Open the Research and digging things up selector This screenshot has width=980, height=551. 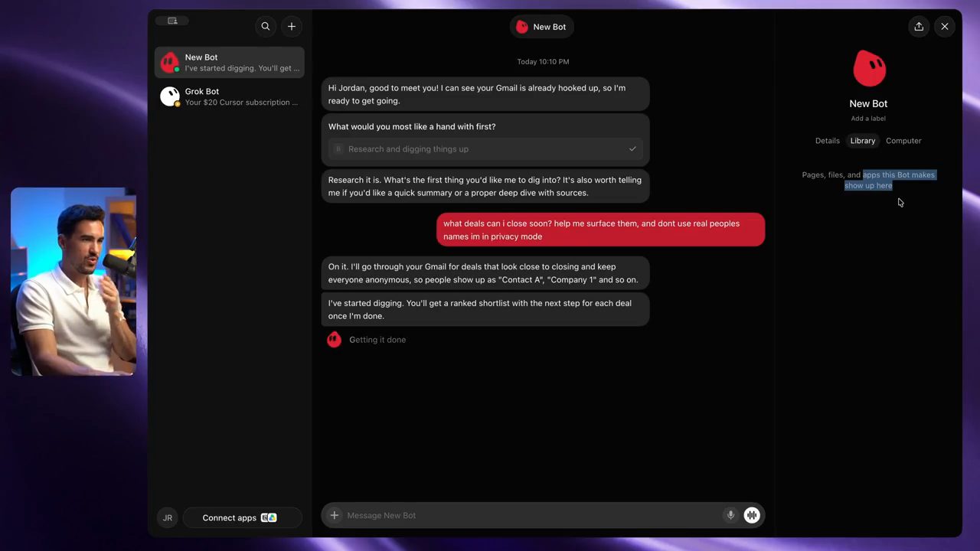486,149
